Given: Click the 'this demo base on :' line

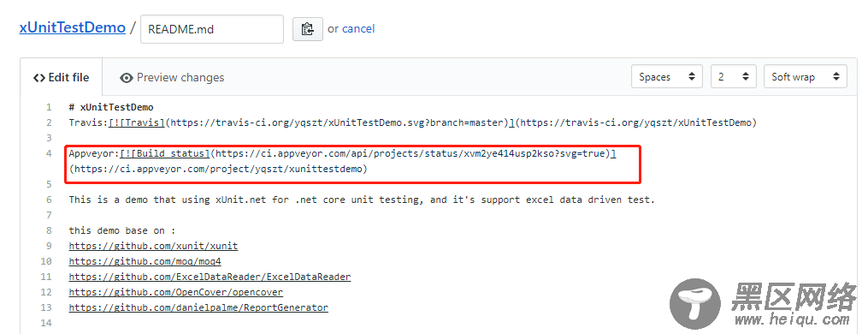Looking at the screenshot, I should [x=121, y=230].
